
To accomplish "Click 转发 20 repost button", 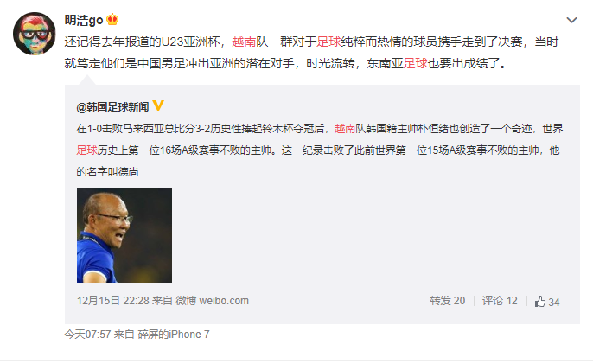I will [448, 301].
